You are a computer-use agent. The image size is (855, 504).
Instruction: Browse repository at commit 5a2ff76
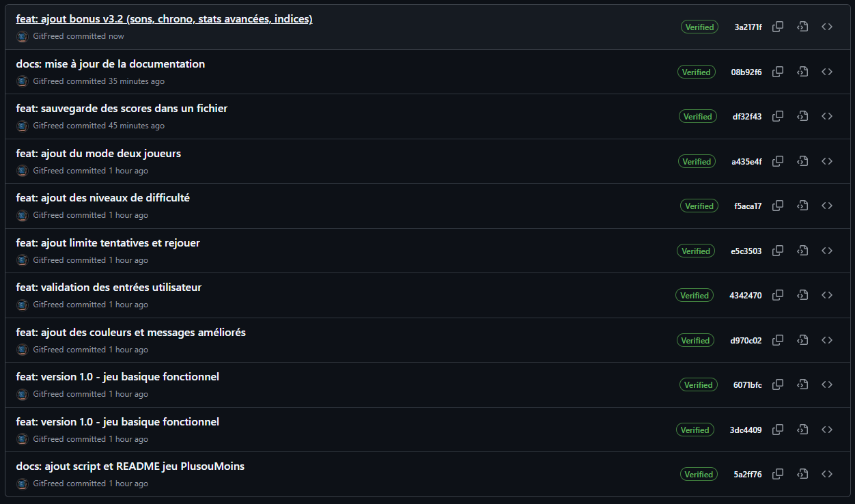[827, 474]
